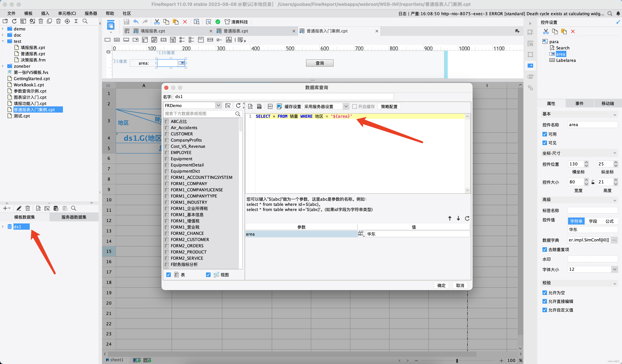Click the 确定 button
Screen dimensions: 622x364
coord(441,285)
